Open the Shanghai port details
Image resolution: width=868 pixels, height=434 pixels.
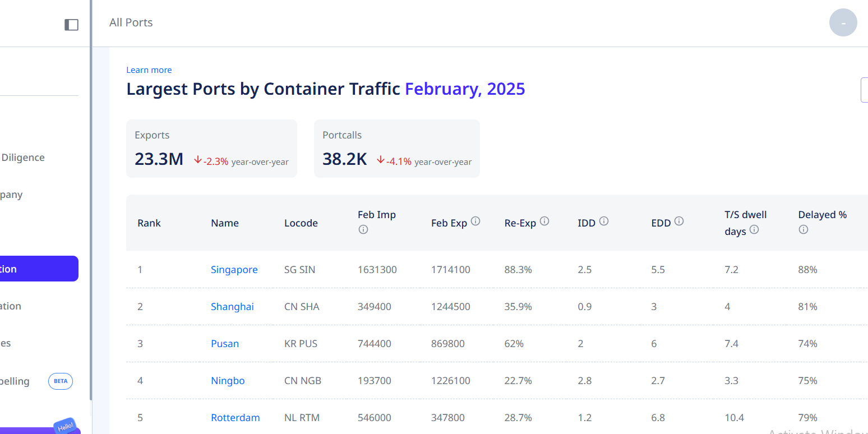[232, 307]
